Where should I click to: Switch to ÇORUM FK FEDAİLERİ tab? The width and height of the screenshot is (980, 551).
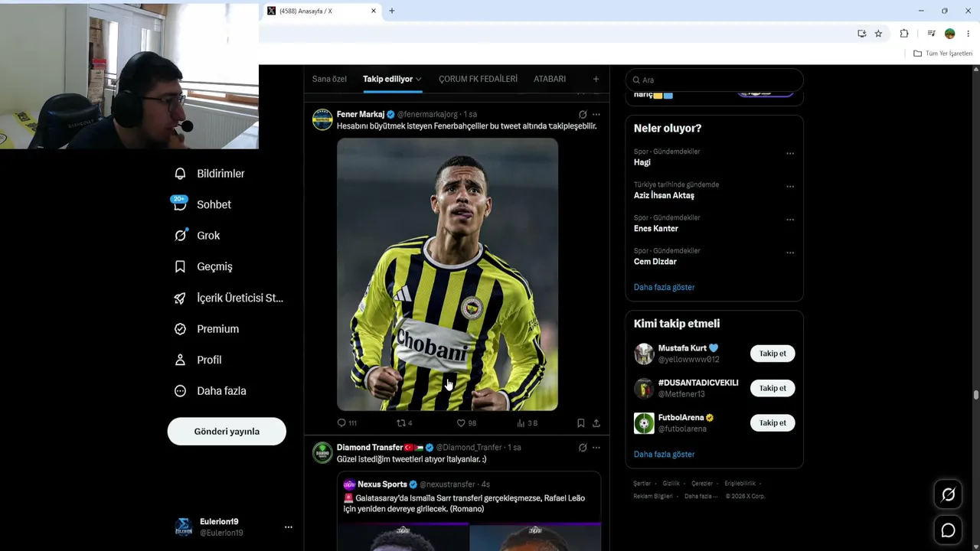pos(478,79)
